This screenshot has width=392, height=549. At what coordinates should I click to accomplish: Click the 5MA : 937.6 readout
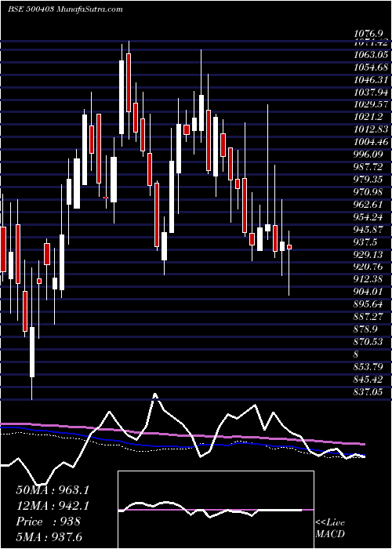click(x=49, y=536)
